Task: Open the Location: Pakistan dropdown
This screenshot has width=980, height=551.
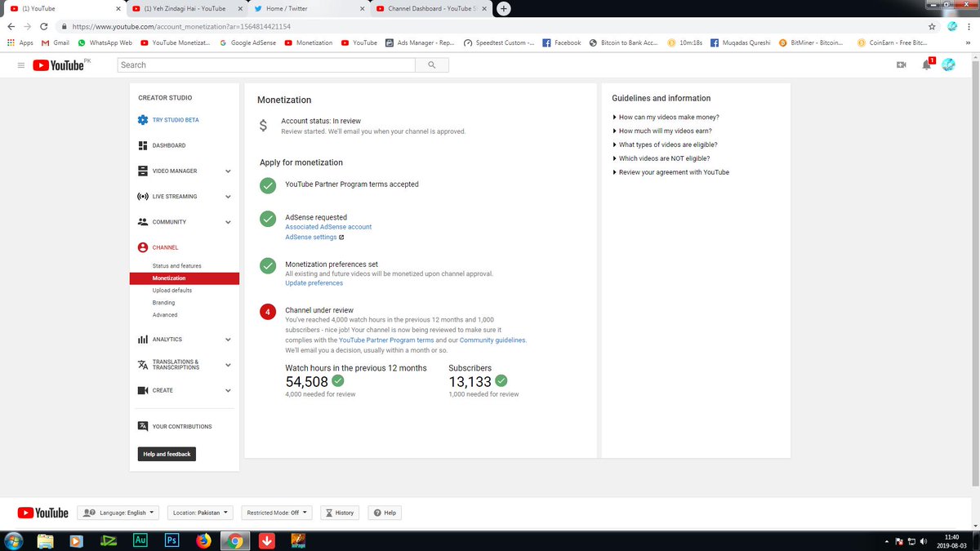Action: (200, 513)
